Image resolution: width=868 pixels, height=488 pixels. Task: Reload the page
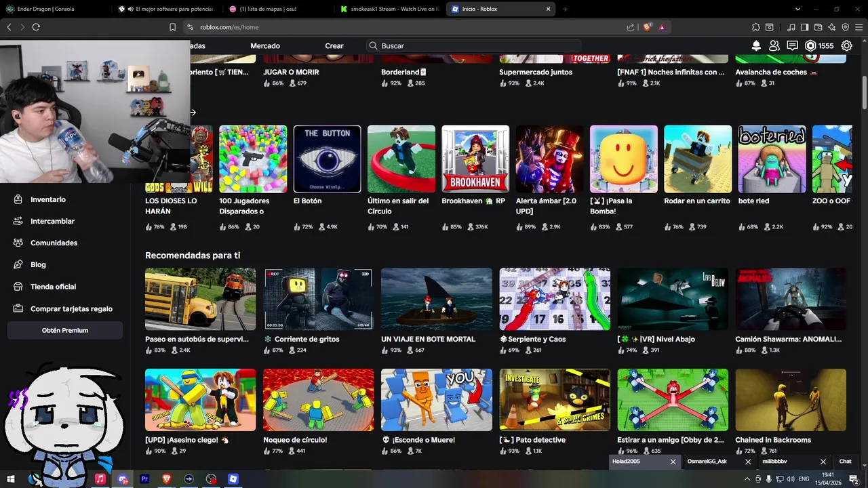(x=36, y=27)
